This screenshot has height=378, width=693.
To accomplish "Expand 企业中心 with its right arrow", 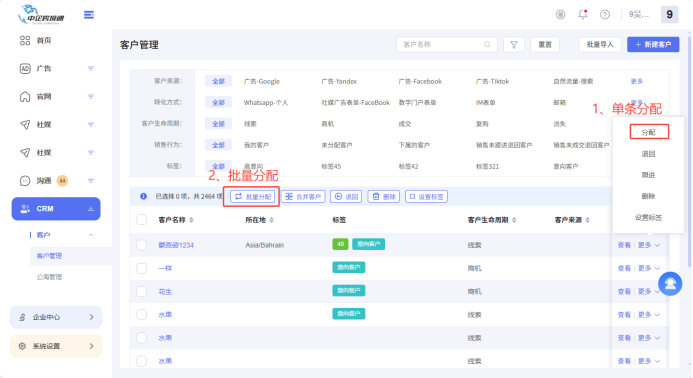I will click(91, 317).
